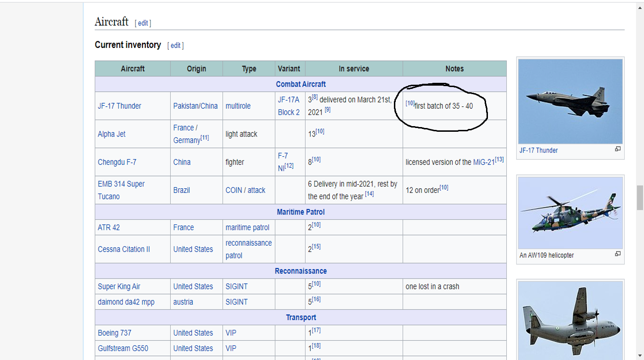This screenshot has width=644, height=360.
Task: Open Super King Air link
Action: (x=119, y=287)
